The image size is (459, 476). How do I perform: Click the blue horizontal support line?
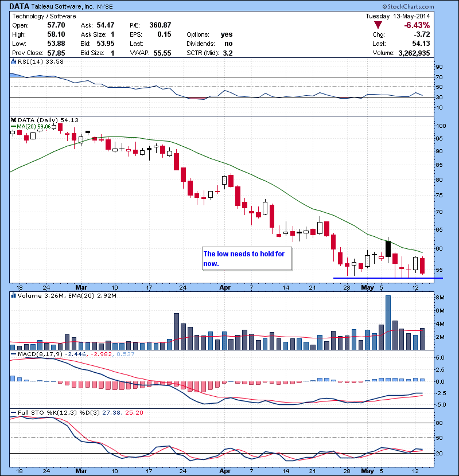pos(388,278)
